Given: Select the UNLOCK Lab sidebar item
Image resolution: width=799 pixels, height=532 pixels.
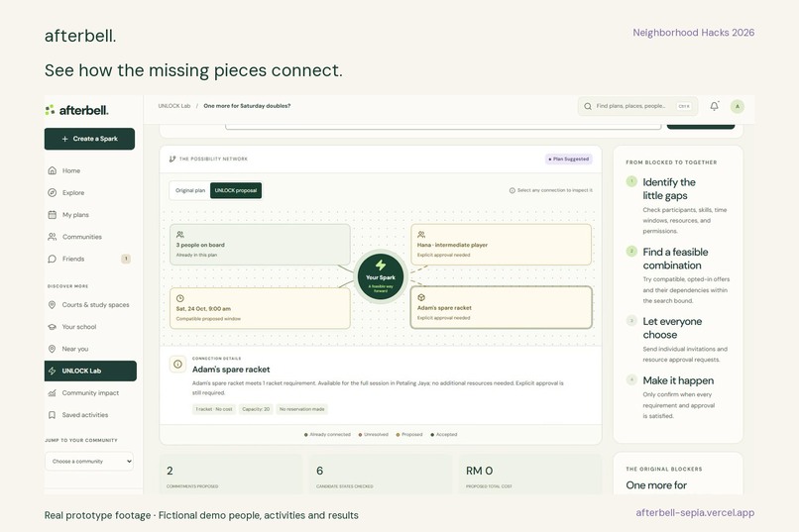Looking at the screenshot, I should [90, 371].
